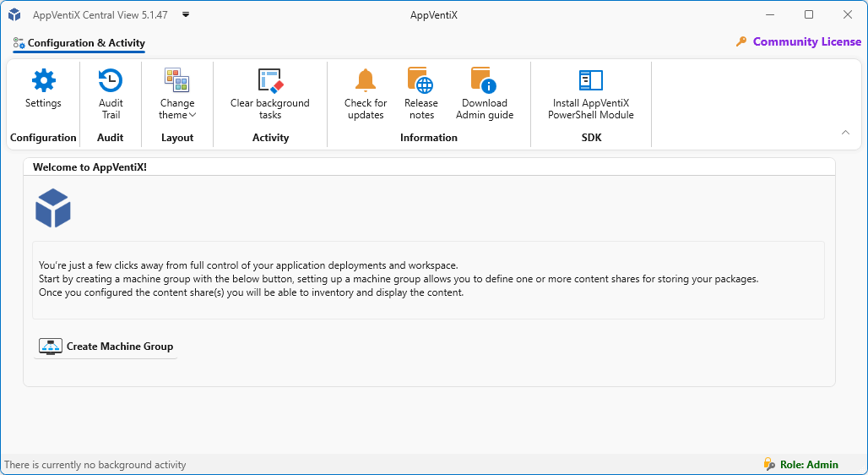The height and width of the screenshot is (475, 868).
Task: Open Release notes globe icon
Action: 420,80
